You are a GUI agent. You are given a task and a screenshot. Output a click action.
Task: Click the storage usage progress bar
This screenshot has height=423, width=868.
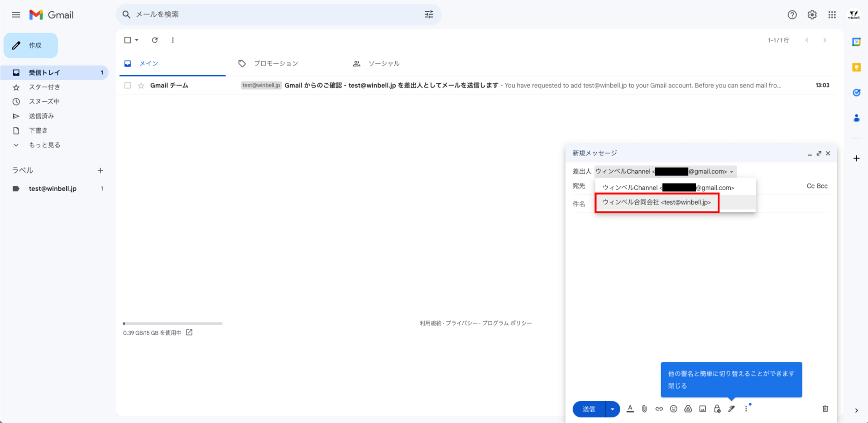point(173,323)
